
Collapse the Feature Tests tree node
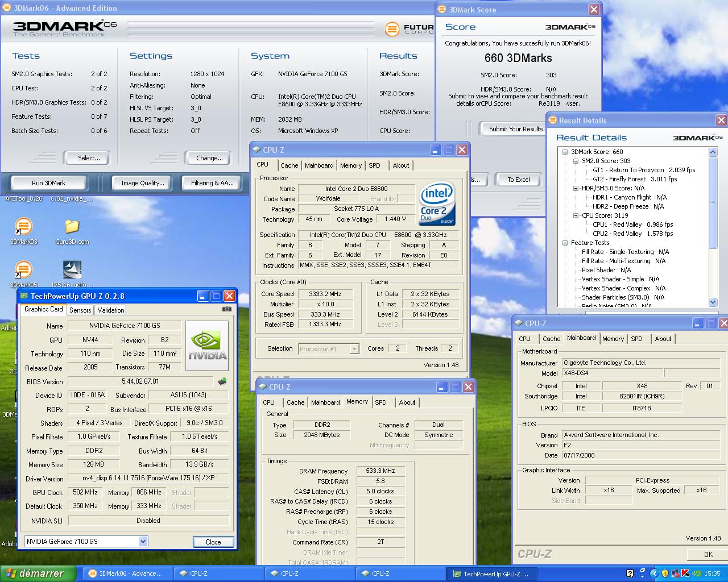click(x=565, y=243)
